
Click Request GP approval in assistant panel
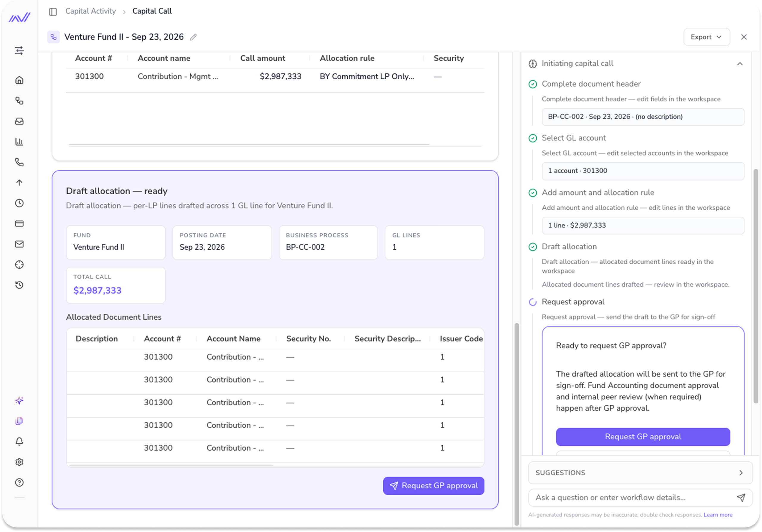pos(643,436)
